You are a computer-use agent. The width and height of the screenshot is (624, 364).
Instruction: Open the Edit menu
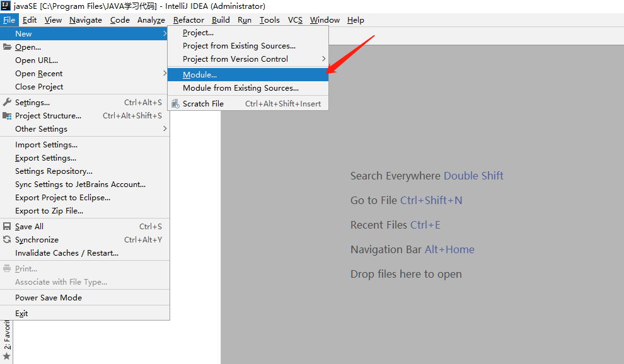tap(30, 20)
